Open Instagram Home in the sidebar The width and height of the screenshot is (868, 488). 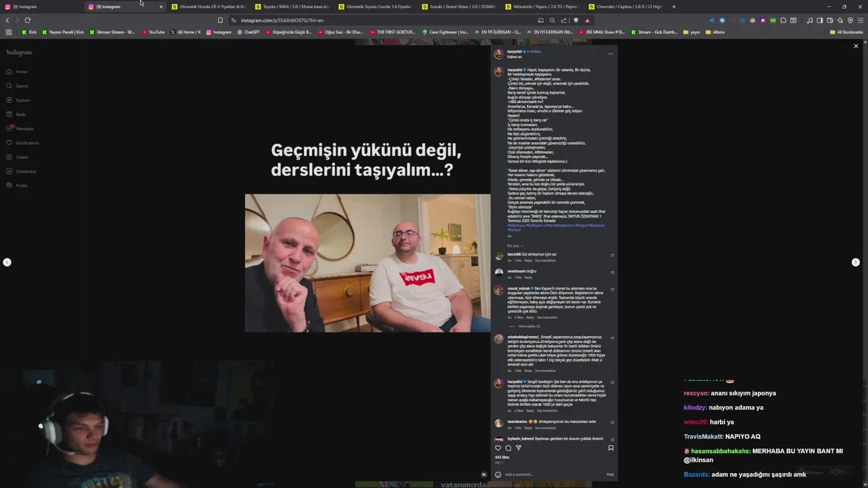(17, 72)
